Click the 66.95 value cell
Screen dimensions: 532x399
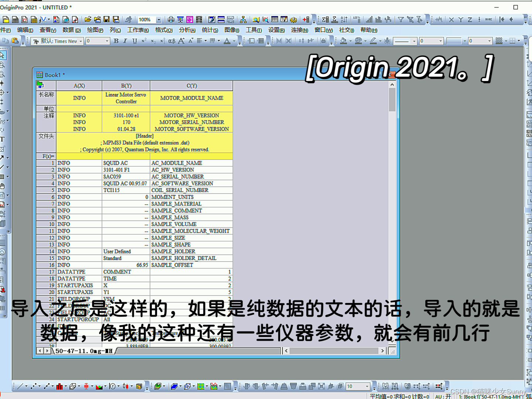[126, 265]
